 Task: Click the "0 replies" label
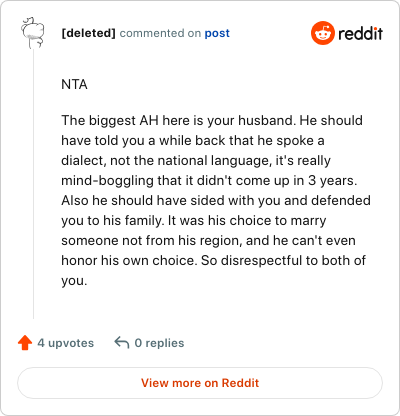point(159,343)
